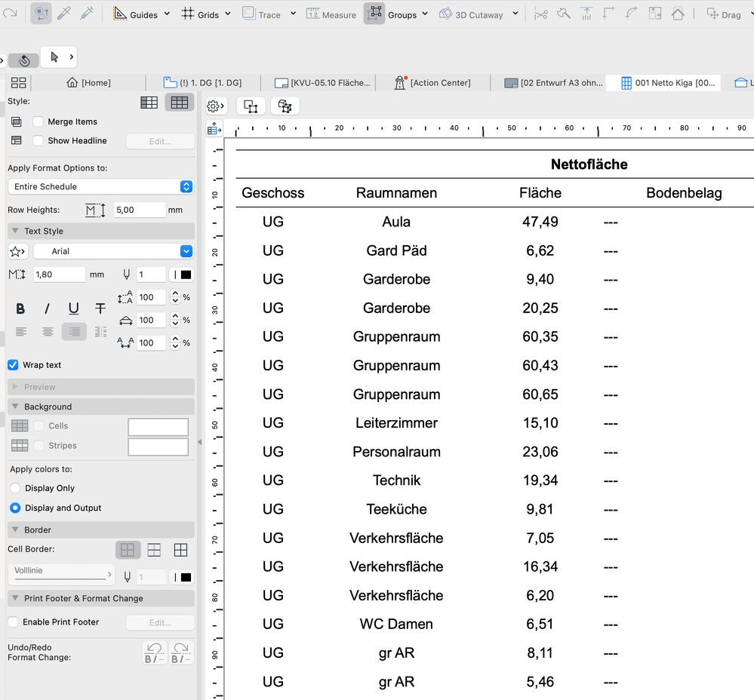
Task: Click the Stripes background color swatch
Action: click(158, 447)
